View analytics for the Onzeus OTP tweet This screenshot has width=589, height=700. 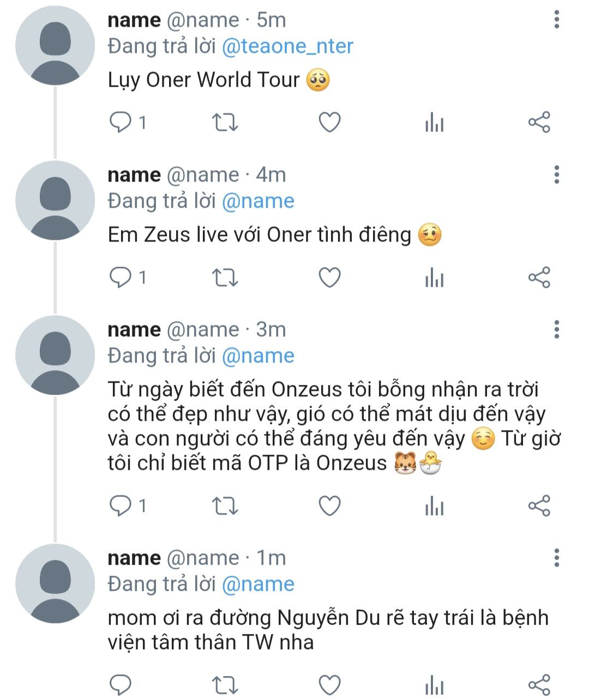(x=434, y=506)
